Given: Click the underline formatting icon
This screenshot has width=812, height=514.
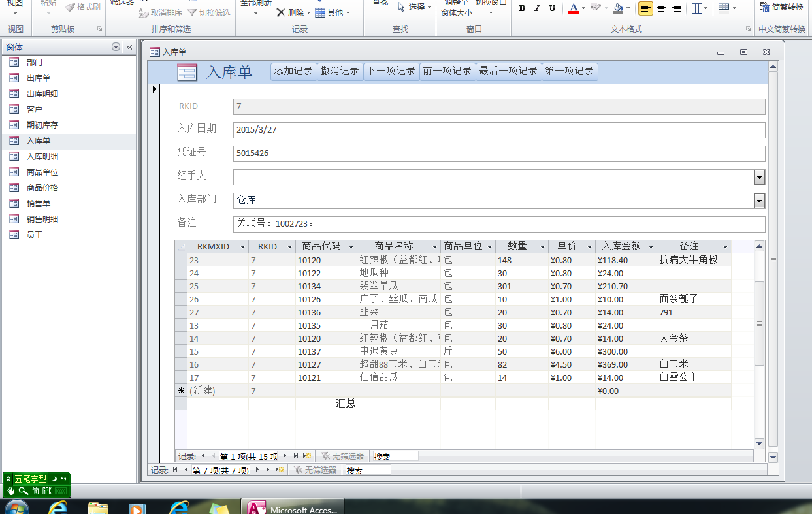Looking at the screenshot, I should [x=553, y=8].
